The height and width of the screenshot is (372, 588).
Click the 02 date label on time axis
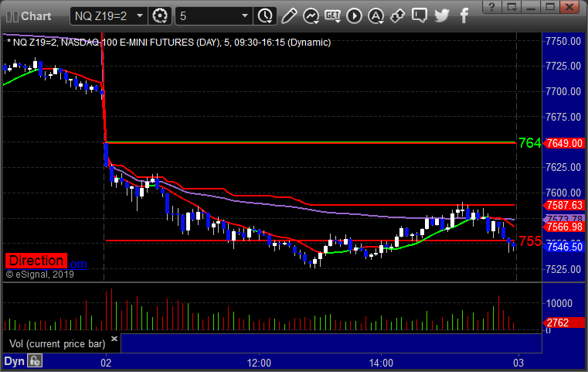[106, 363]
